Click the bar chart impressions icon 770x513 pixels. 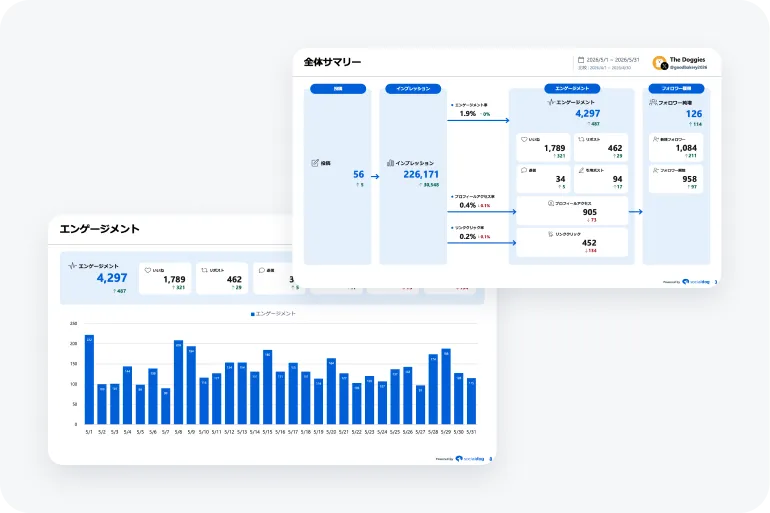coord(390,162)
